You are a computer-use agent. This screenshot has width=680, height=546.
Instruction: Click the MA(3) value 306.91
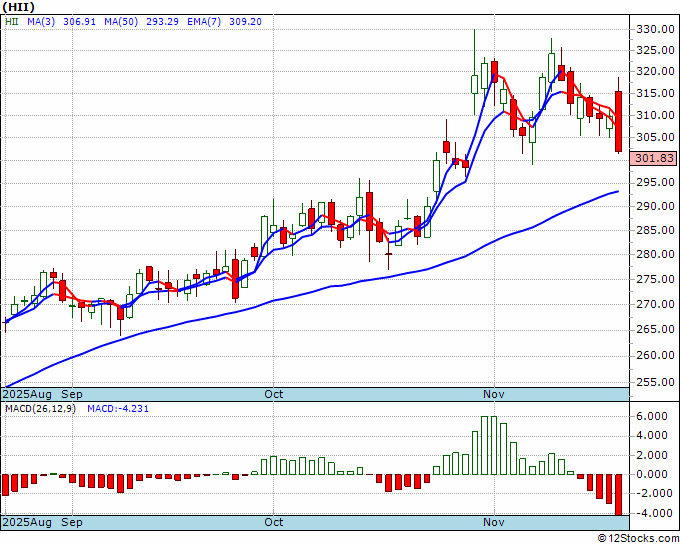coord(79,22)
